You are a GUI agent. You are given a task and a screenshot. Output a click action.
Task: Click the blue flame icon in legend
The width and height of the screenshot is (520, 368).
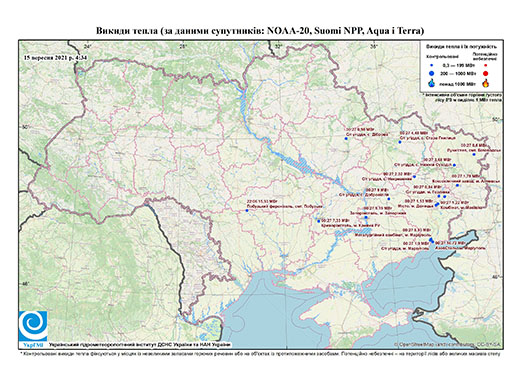(432, 83)
